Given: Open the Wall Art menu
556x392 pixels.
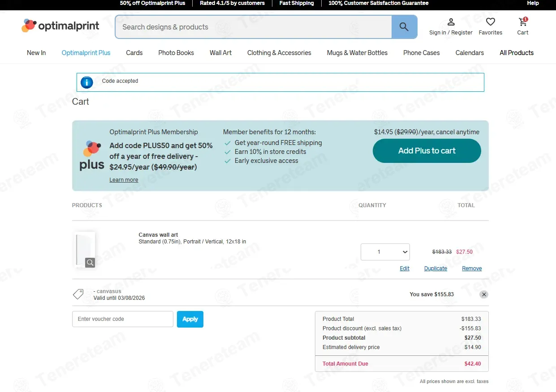Looking at the screenshot, I should [x=221, y=53].
